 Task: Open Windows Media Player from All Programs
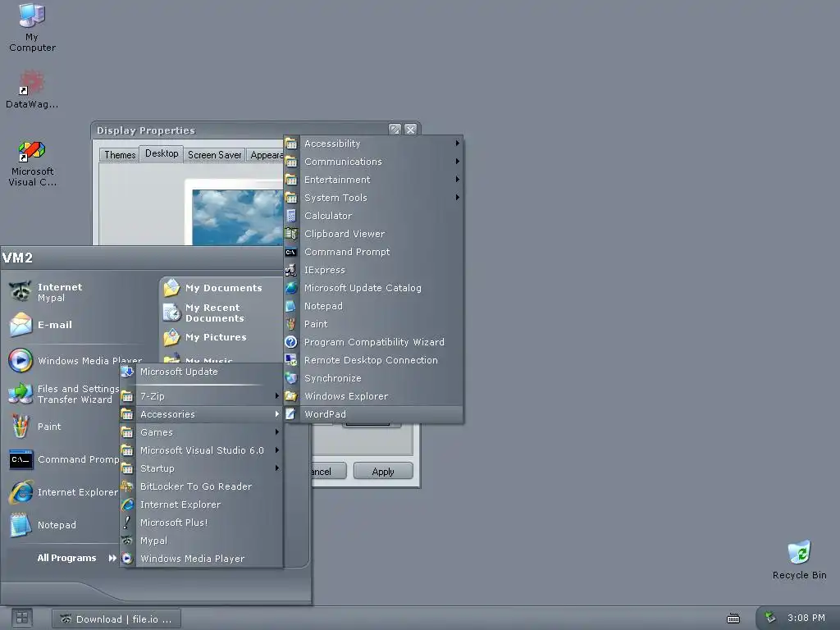click(201, 558)
